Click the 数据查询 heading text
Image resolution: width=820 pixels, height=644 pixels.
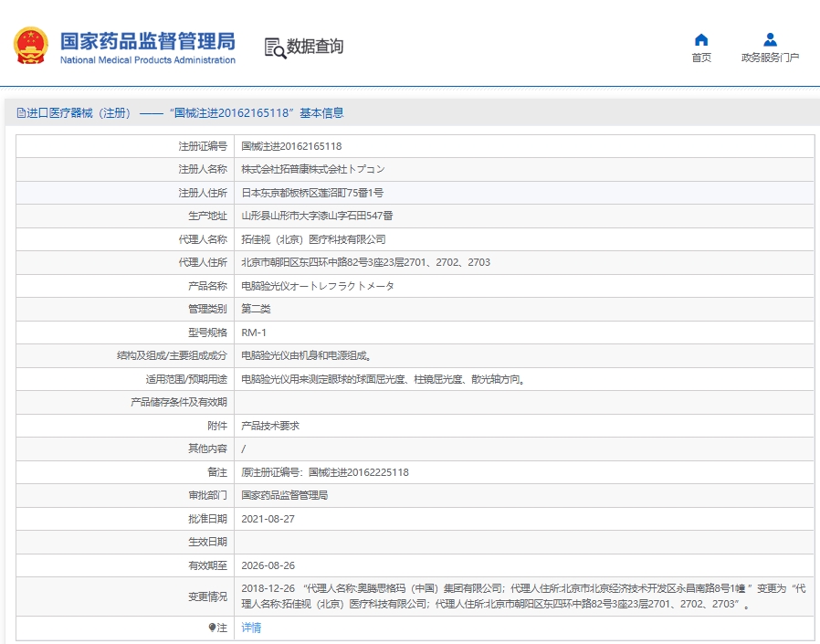(315, 47)
